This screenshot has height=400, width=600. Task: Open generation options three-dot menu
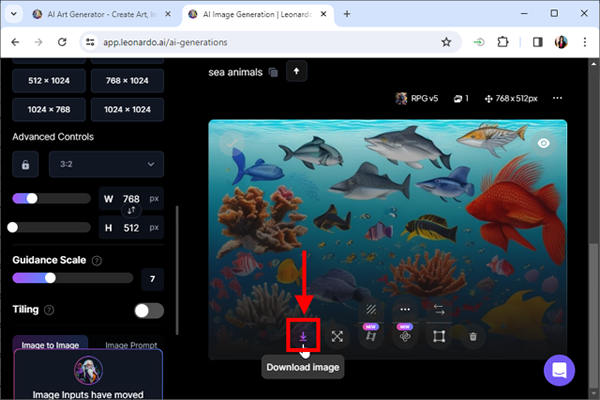[x=557, y=98]
